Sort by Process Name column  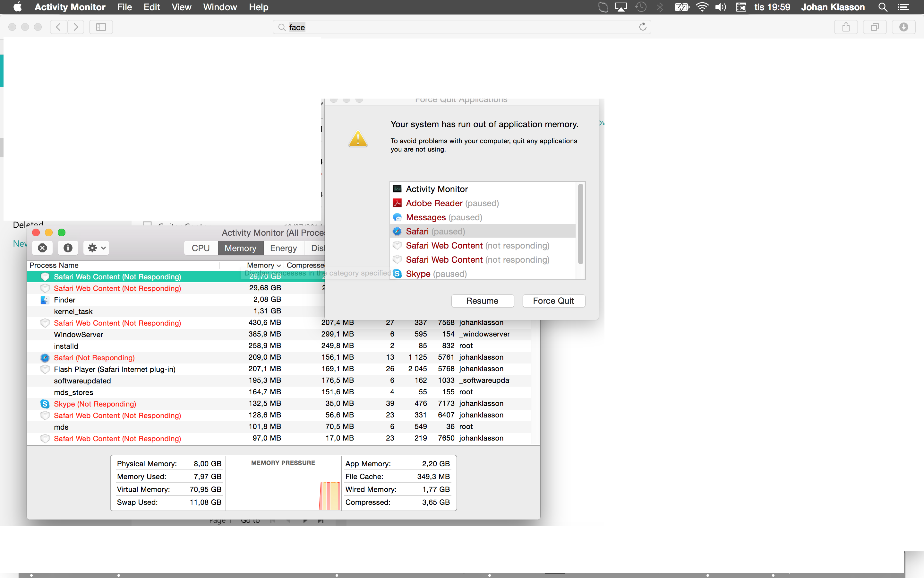click(x=123, y=265)
